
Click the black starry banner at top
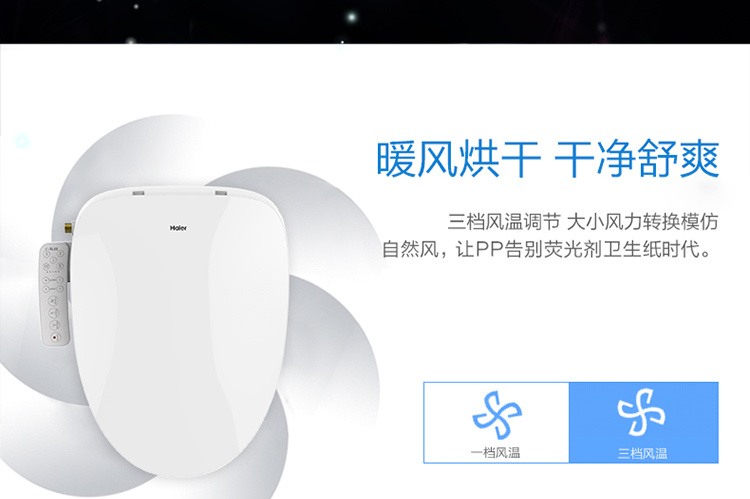[375, 22]
